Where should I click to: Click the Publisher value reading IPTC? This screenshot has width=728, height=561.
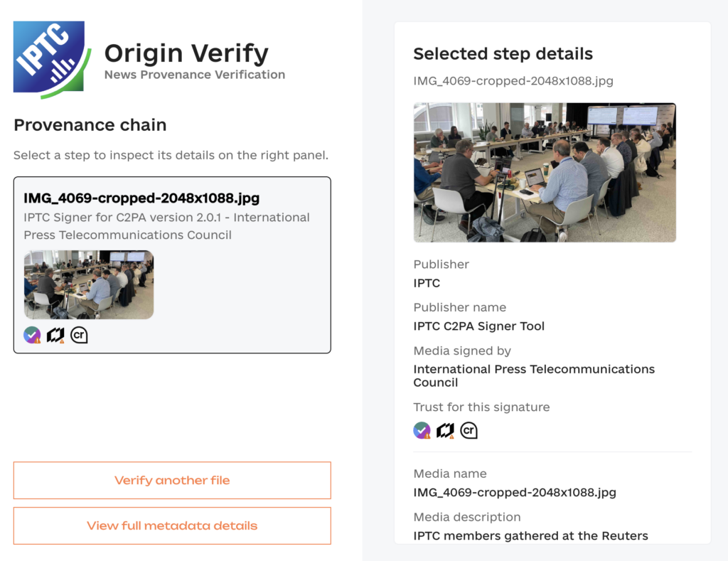coord(427,282)
